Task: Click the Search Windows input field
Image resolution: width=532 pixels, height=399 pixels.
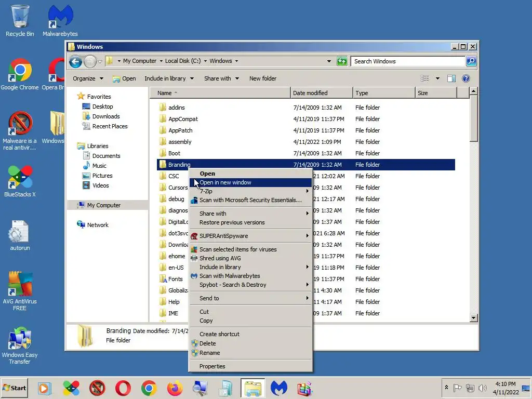Action: click(408, 61)
